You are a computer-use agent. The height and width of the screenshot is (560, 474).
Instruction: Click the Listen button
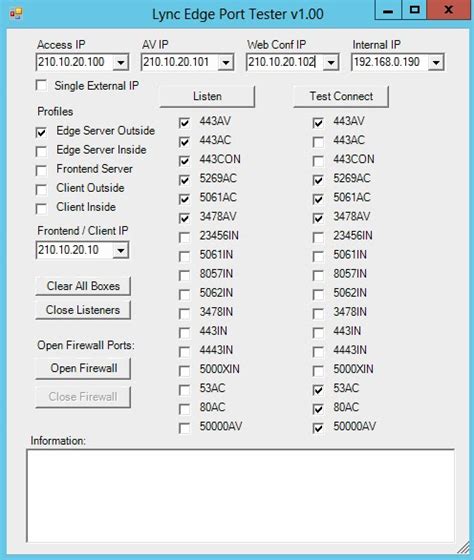point(207,96)
